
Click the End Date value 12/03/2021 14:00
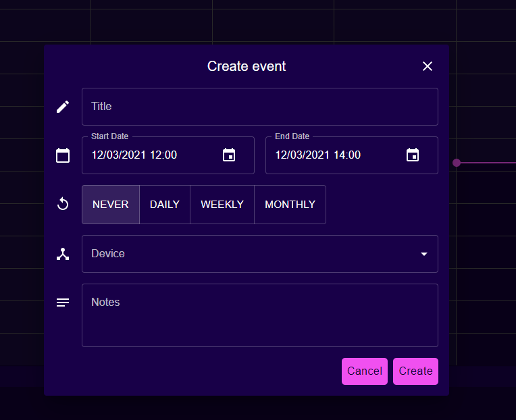(318, 155)
